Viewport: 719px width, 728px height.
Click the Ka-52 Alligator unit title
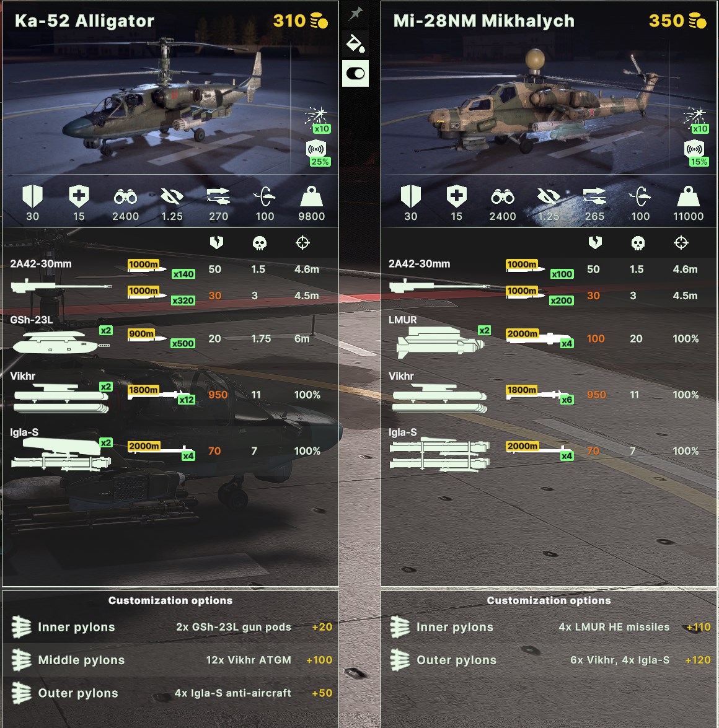(x=84, y=21)
